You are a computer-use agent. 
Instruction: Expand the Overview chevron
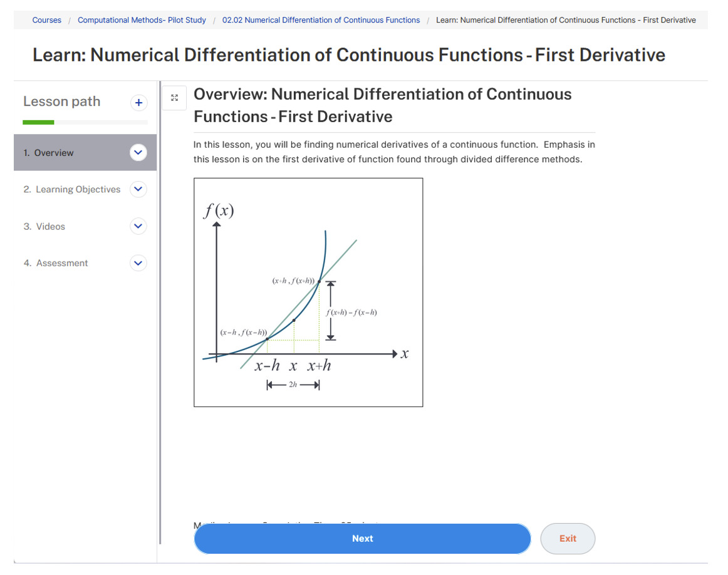pos(138,152)
